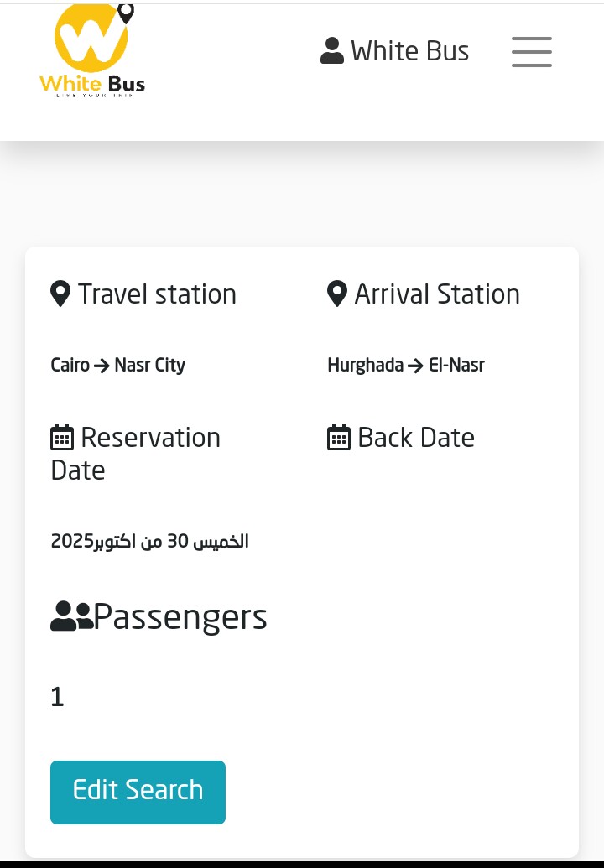Click the Back Date heading
Image resolution: width=604 pixels, height=868 pixels.
click(x=415, y=438)
